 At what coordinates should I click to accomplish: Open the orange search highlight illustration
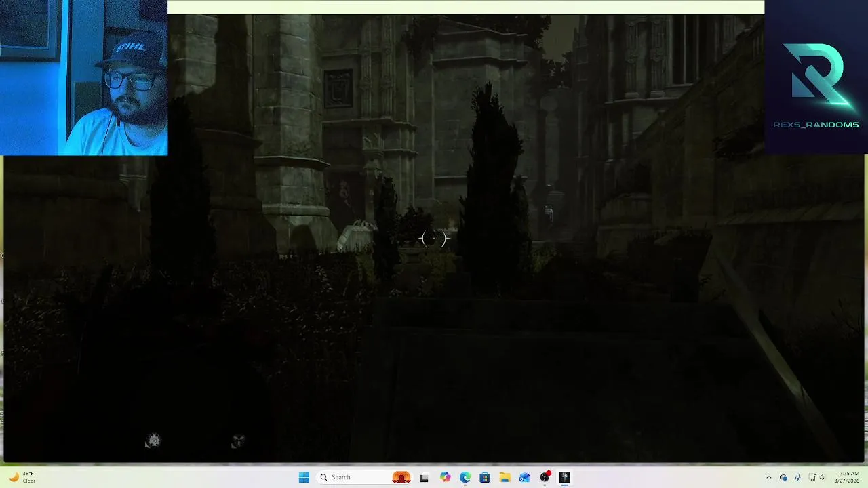pyautogui.click(x=401, y=477)
